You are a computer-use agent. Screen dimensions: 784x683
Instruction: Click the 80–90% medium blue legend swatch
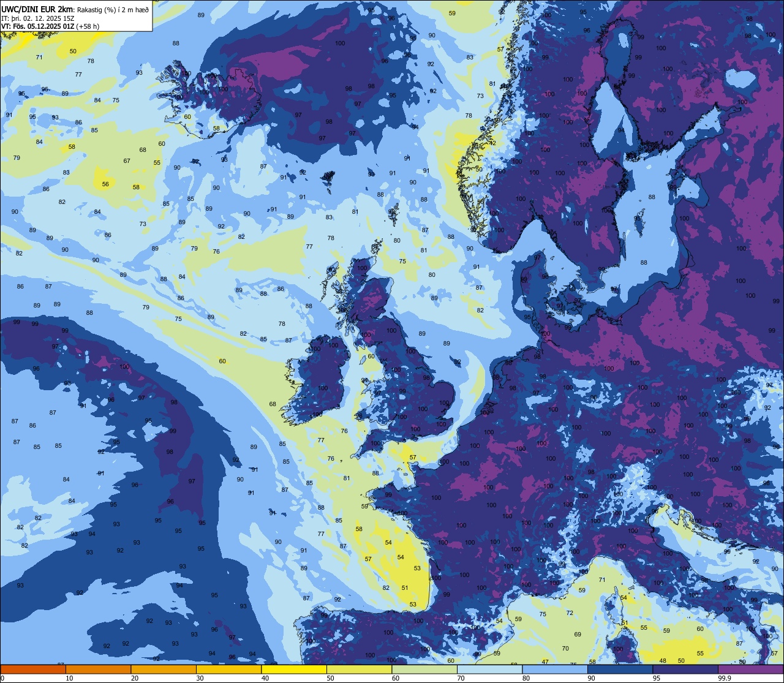pyautogui.click(x=555, y=669)
